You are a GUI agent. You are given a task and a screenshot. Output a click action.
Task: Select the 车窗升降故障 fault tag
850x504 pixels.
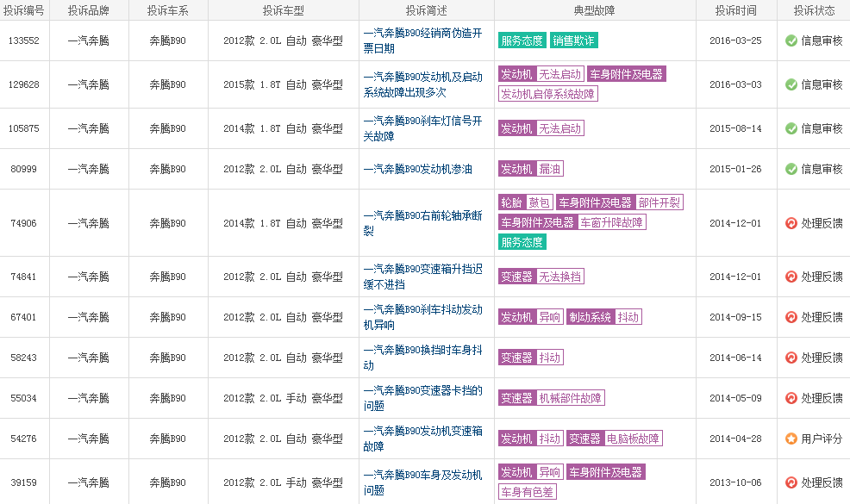(611, 222)
